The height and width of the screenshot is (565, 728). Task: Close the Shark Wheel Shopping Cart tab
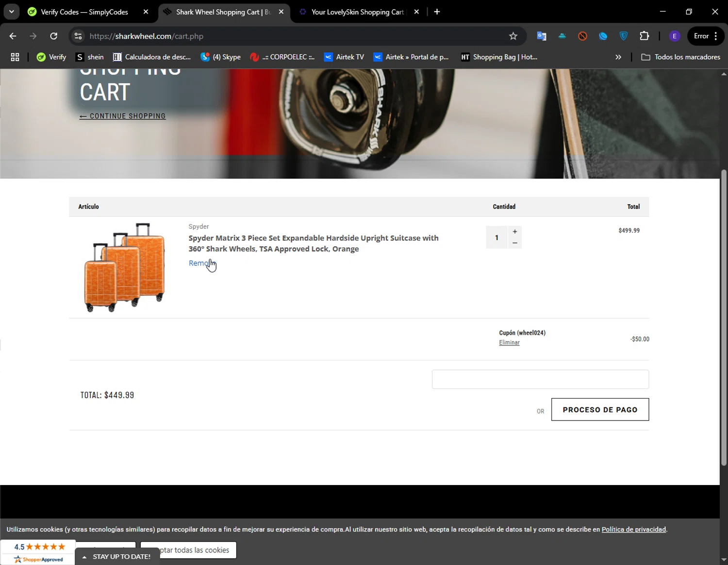click(x=281, y=12)
